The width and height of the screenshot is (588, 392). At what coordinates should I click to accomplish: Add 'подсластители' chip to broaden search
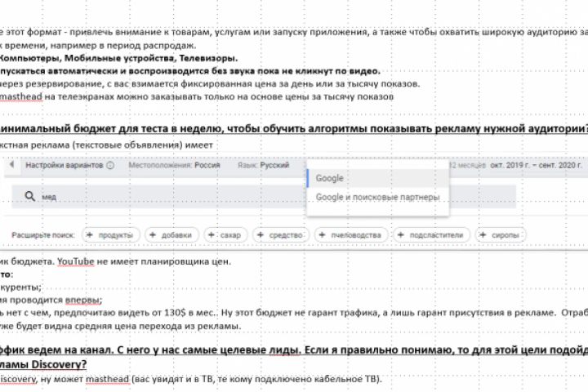pyautogui.click(x=431, y=235)
